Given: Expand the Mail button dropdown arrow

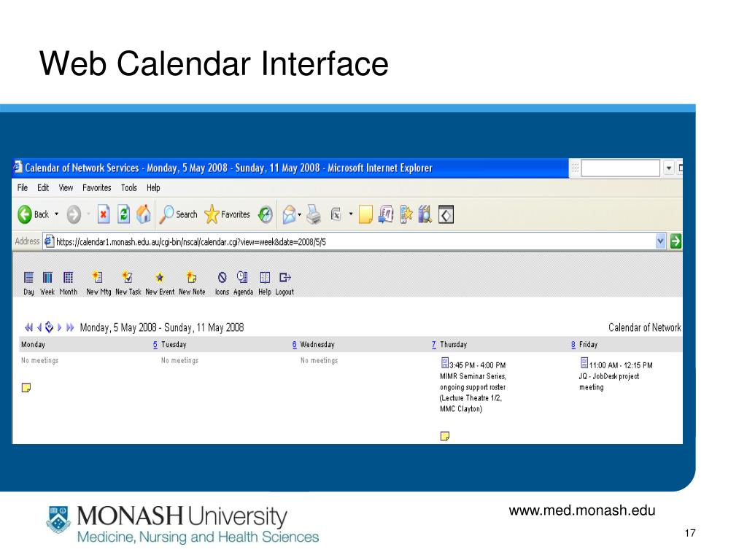Looking at the screenshot, I should click(300, 215).
